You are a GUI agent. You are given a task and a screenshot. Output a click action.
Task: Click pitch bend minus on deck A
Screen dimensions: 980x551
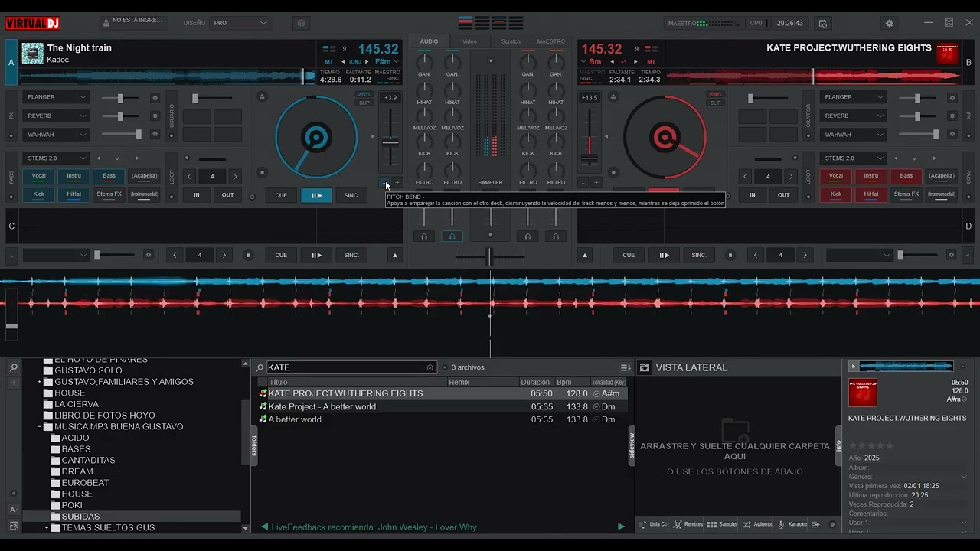click(x=384, y=183)
